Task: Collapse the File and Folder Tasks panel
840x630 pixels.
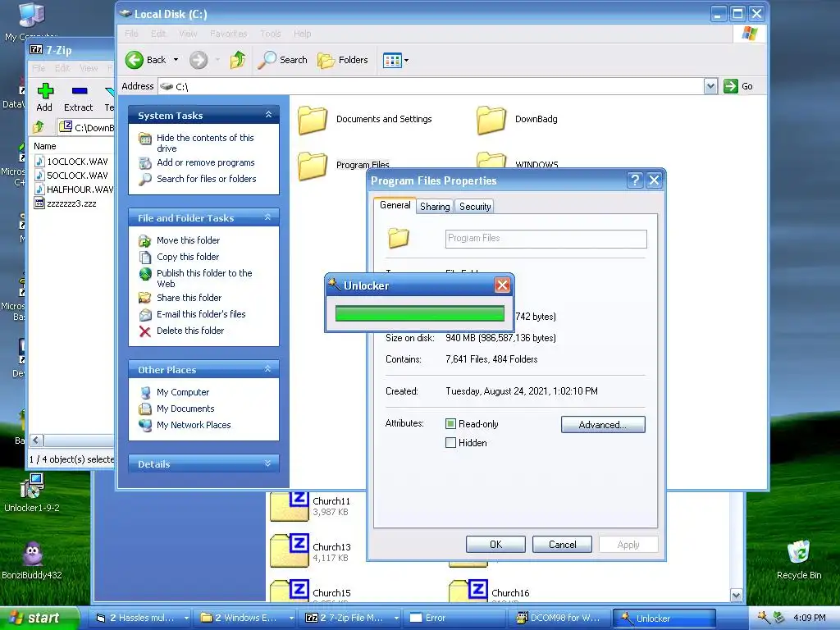Action: [268, 217]
